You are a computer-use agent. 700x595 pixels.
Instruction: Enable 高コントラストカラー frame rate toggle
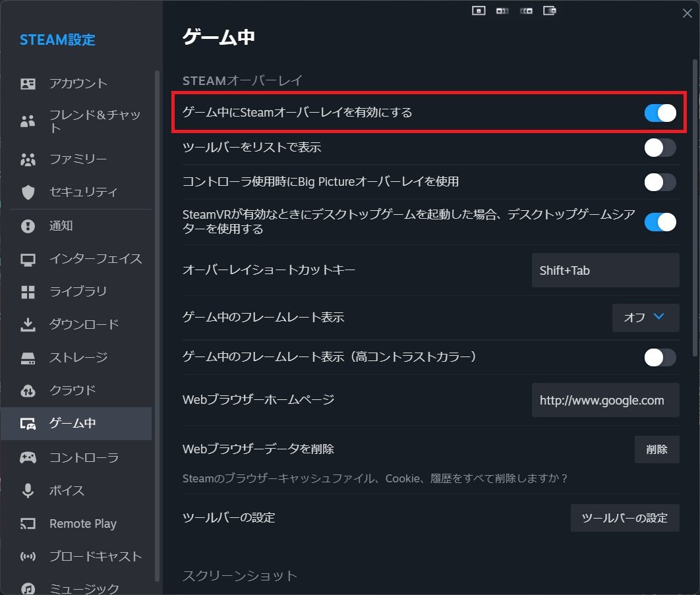(660, 358)
